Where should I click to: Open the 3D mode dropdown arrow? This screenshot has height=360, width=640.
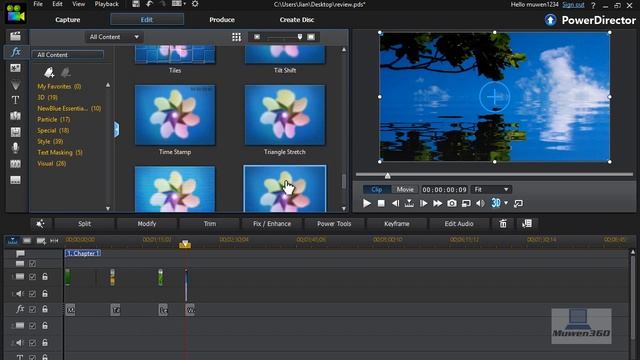pos(506,203)
